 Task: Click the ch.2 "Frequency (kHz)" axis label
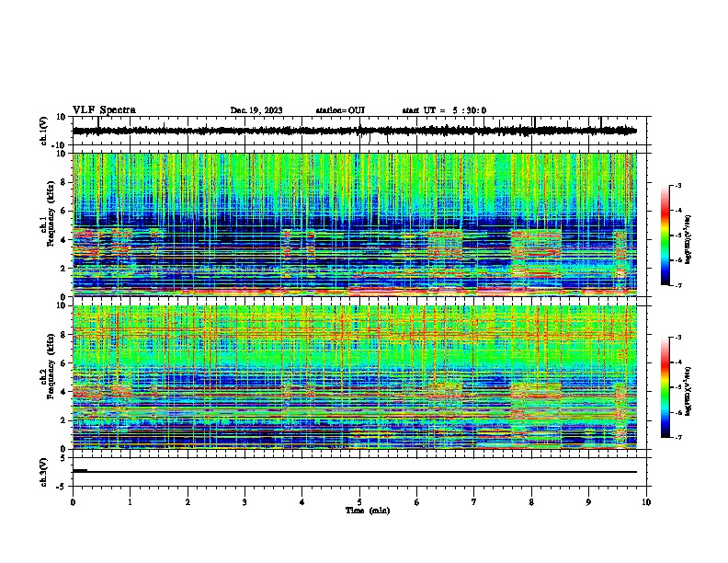coord(51,366)
